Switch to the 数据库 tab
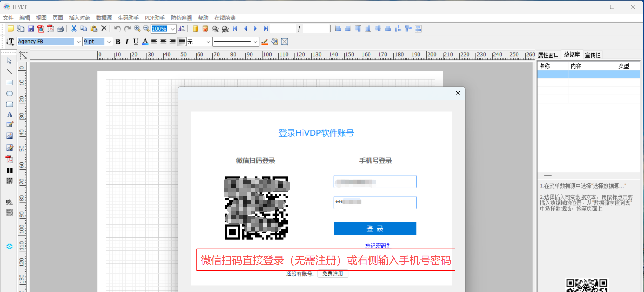 [571, 55]
